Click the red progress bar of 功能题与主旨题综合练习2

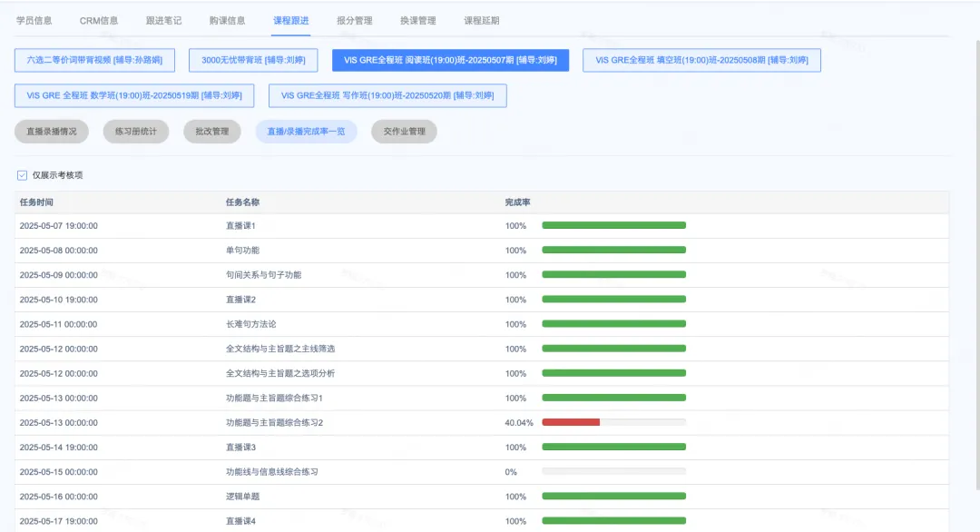pyautogui.click(x=571, y=422)
